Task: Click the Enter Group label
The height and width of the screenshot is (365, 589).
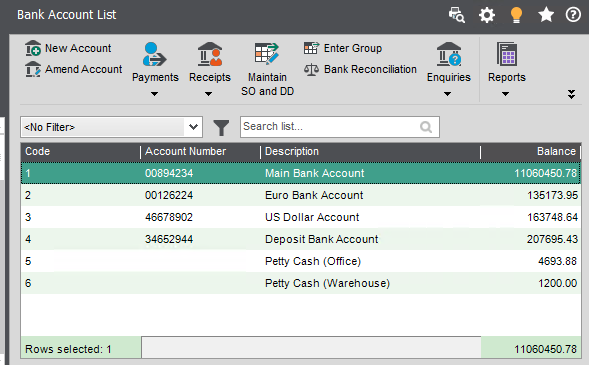Action: [x=353, y=48]
